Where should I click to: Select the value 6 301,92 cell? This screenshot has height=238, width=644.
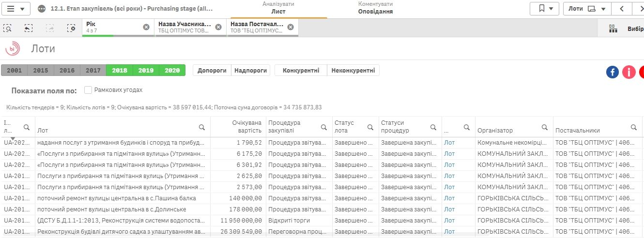[238, 165]
